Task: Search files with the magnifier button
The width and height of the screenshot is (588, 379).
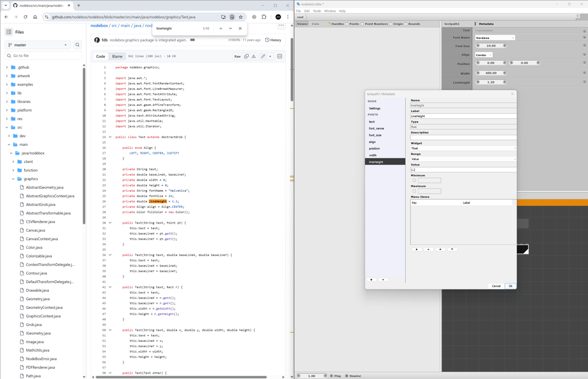Action: pos(77,45)
